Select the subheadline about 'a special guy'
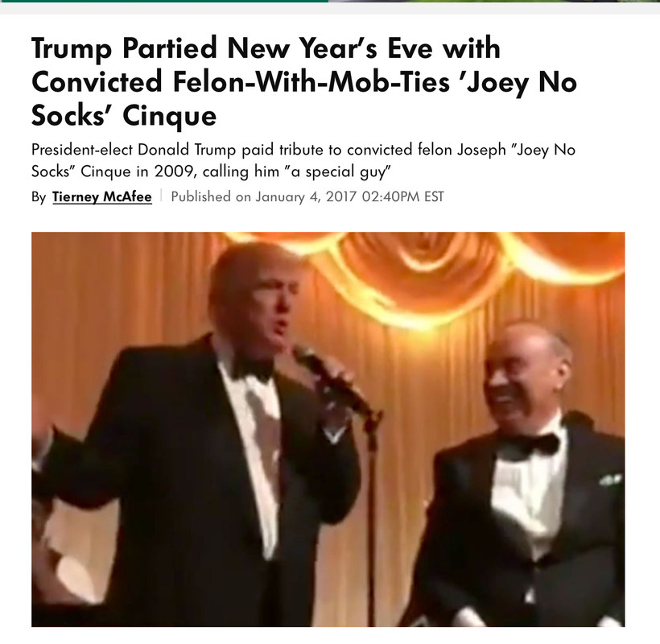The width and height of the screenshot is (660, 644). (303, 160)
